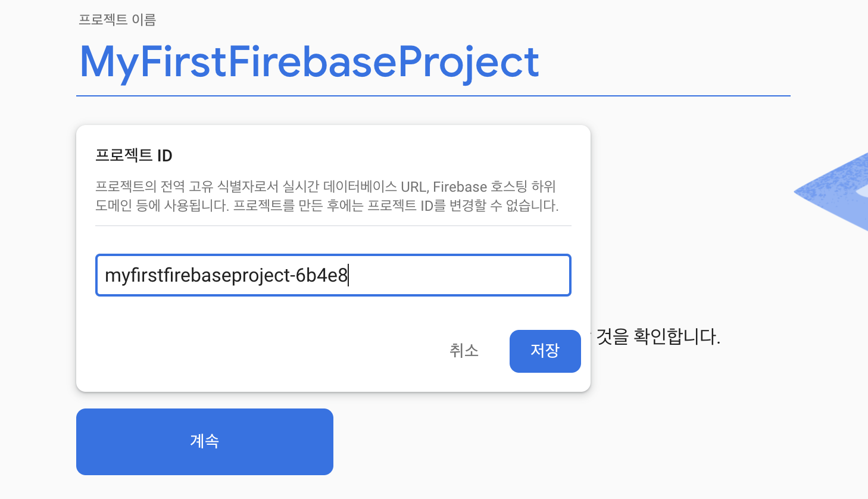
Task: Click the divider line above the ID field
Action: click(x=333, y=225)
